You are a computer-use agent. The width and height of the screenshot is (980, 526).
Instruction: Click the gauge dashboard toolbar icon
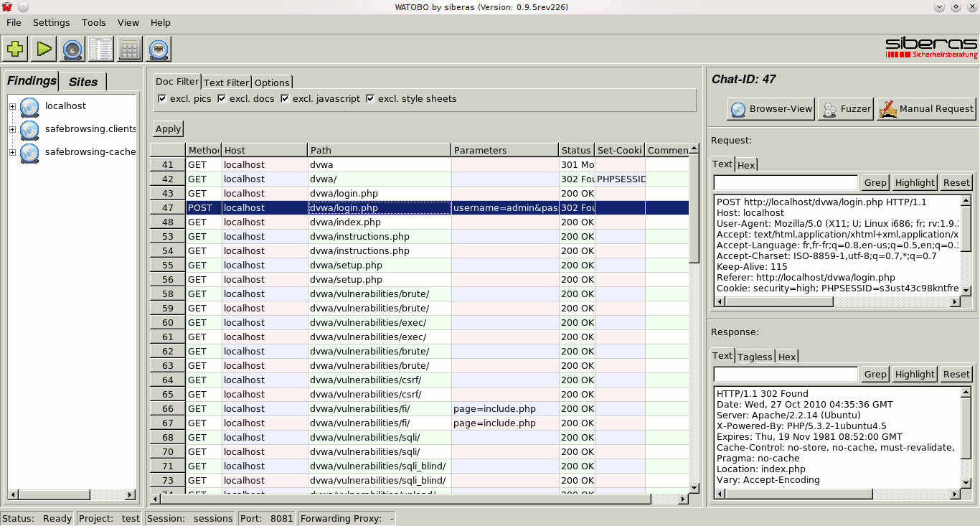pos(72,50)
